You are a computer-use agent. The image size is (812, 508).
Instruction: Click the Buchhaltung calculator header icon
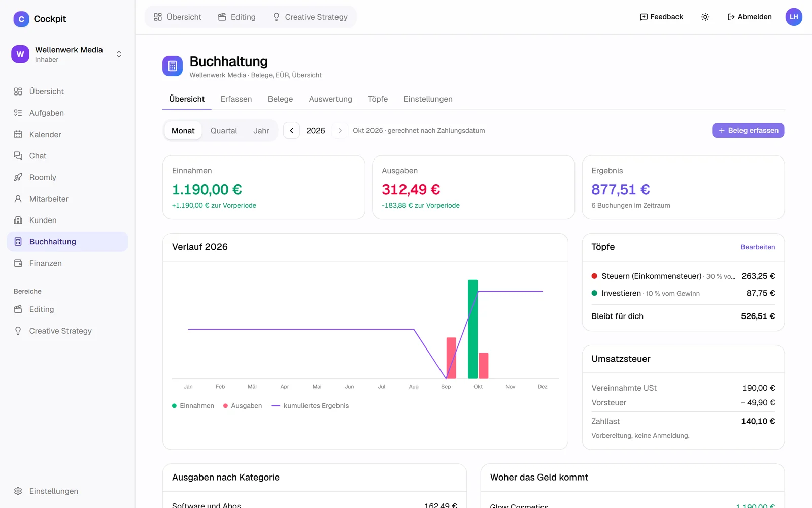[173, 66]
